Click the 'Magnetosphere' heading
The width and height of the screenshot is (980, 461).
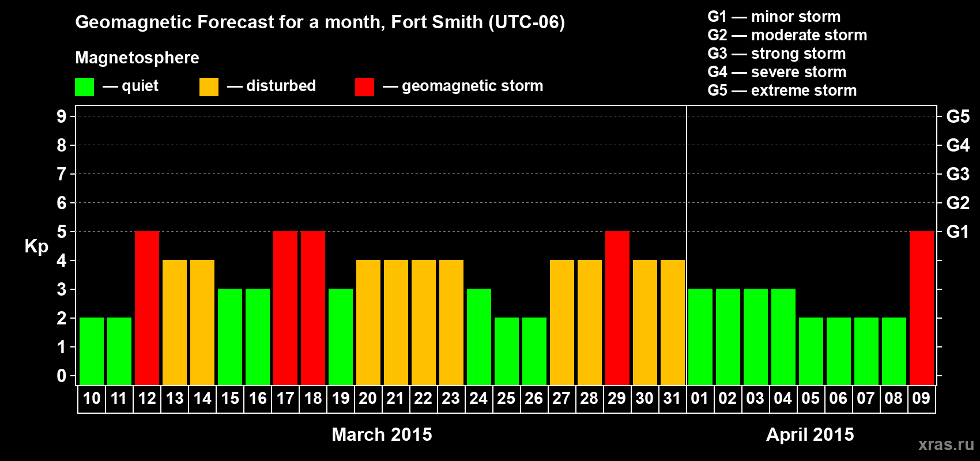pyautogui.click(x=137, y=58)
